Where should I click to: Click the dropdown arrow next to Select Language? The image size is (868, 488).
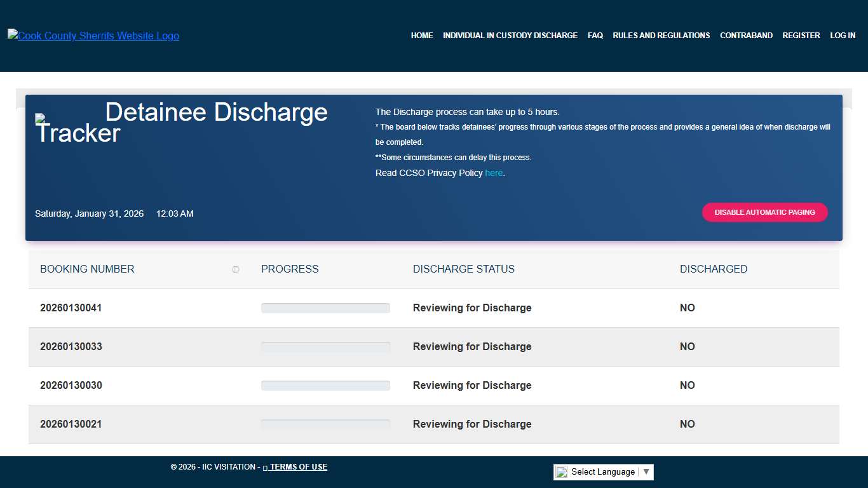point(646,471)
